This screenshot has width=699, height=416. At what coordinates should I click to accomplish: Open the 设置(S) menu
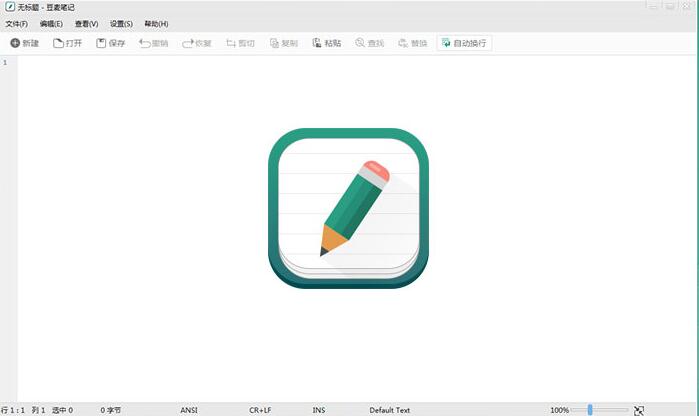click(x=121, y=24)
